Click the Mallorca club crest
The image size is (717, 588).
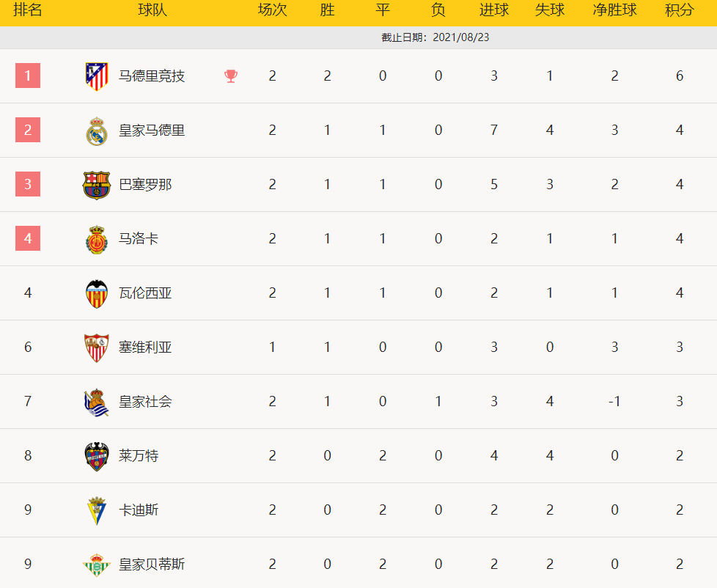click(x=97, y=239)
